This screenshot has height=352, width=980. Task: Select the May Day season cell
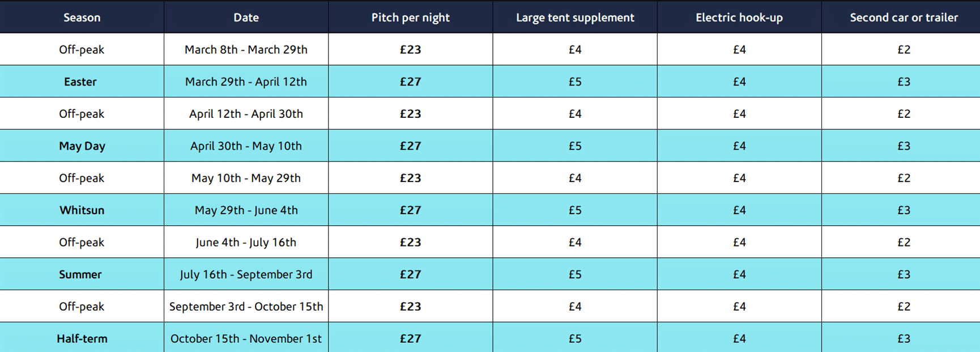click(x=82, y=146)
